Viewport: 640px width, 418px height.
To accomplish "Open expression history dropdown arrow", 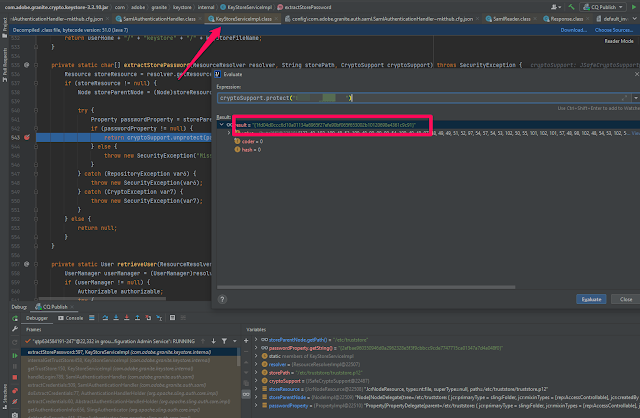I will click(636, 98).
